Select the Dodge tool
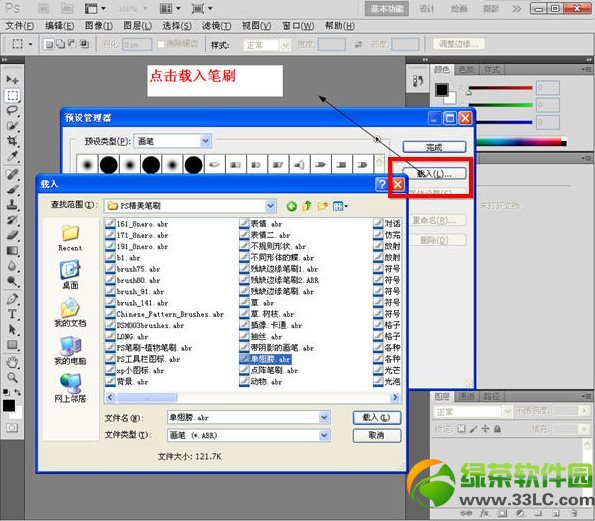The height and width of the screenshot is (521, 595). [12, 281]
